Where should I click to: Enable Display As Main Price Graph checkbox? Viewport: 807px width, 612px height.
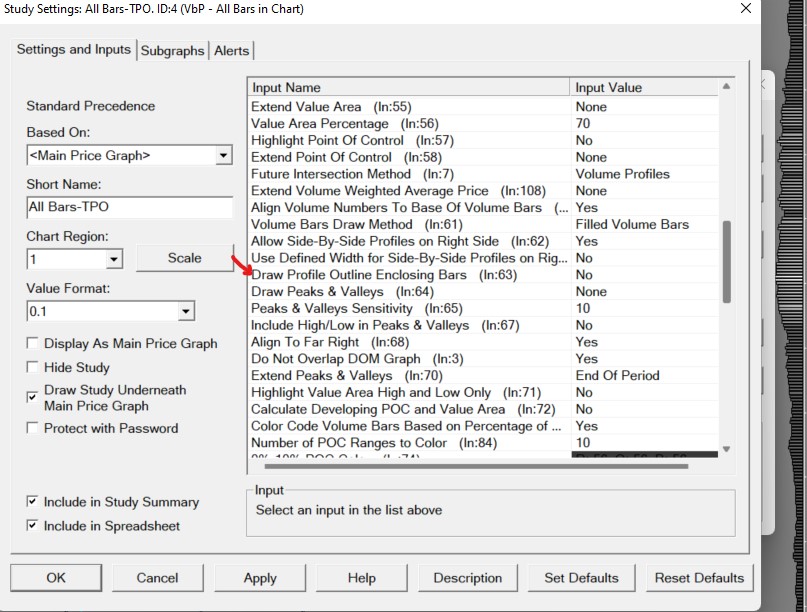tap(32, 343)
